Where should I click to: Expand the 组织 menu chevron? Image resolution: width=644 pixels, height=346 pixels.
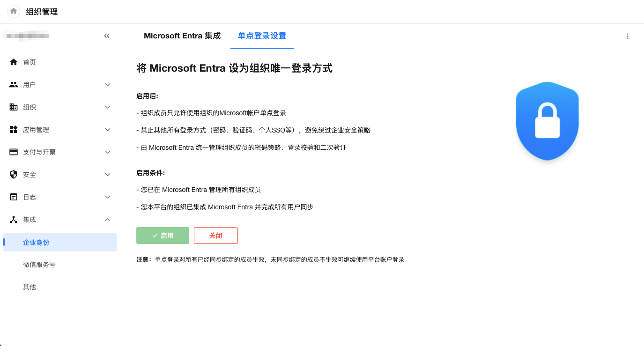click(108, 107)
